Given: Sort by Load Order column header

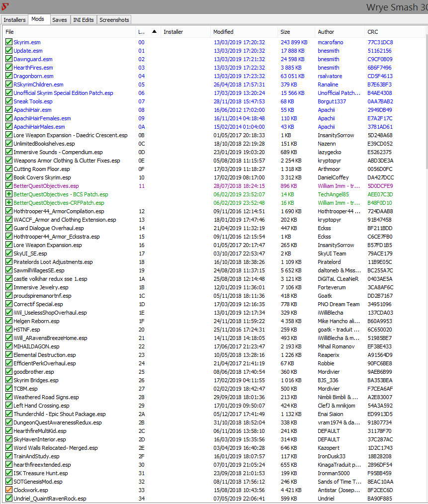Looking at the screenshot, I should click(148, 32).
